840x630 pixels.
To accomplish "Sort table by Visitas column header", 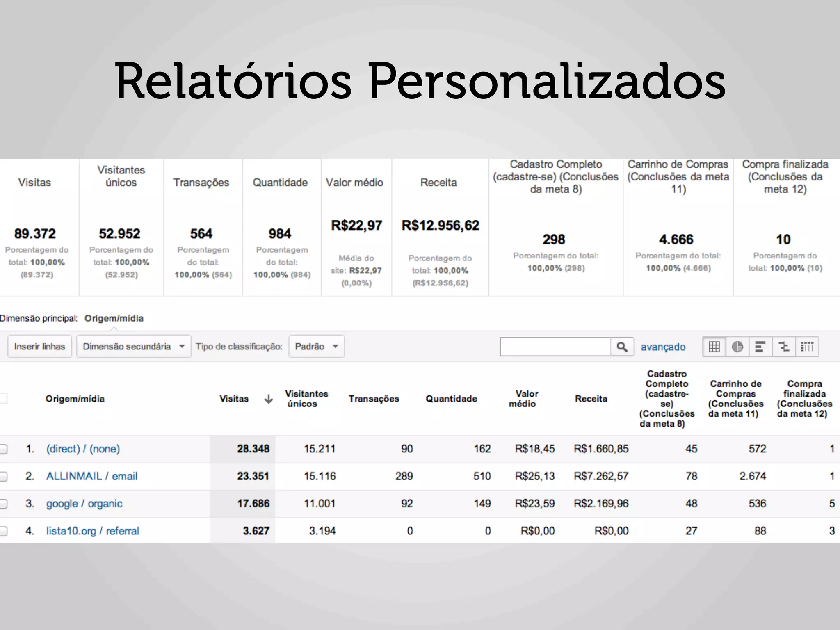I will click(234, 399).
